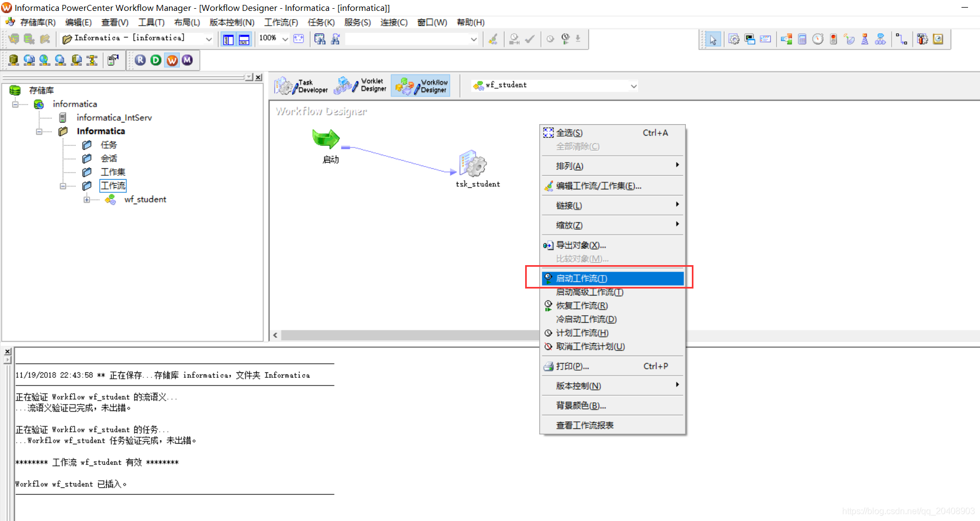Choose 启动工作流(T) from context menu
The image size is (980, 521).
pos(613,278)
